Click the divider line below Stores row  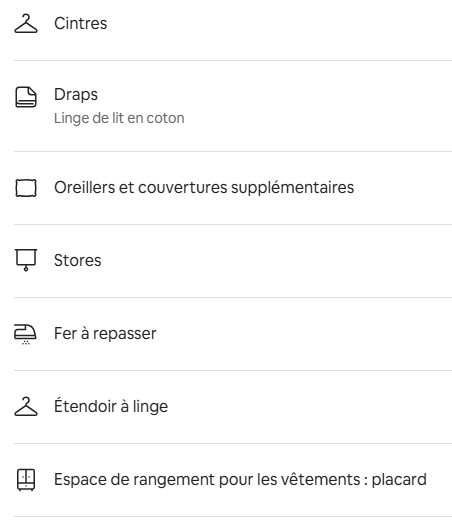(233, 298)
